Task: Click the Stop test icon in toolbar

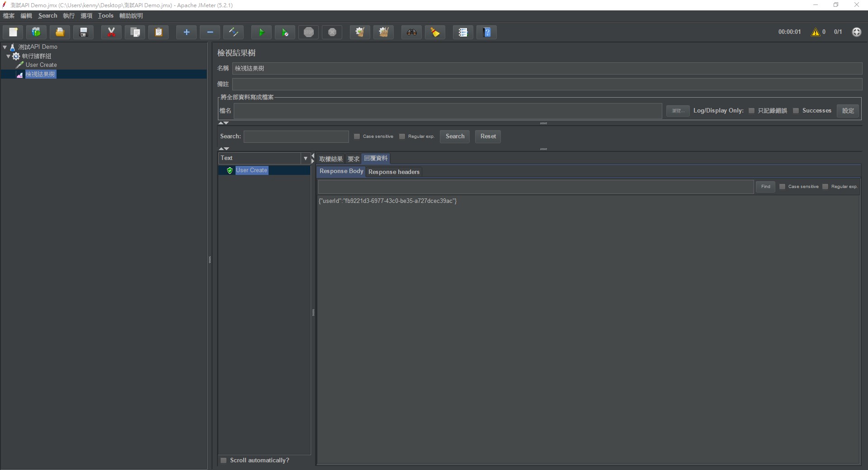Action: (309, 32)
